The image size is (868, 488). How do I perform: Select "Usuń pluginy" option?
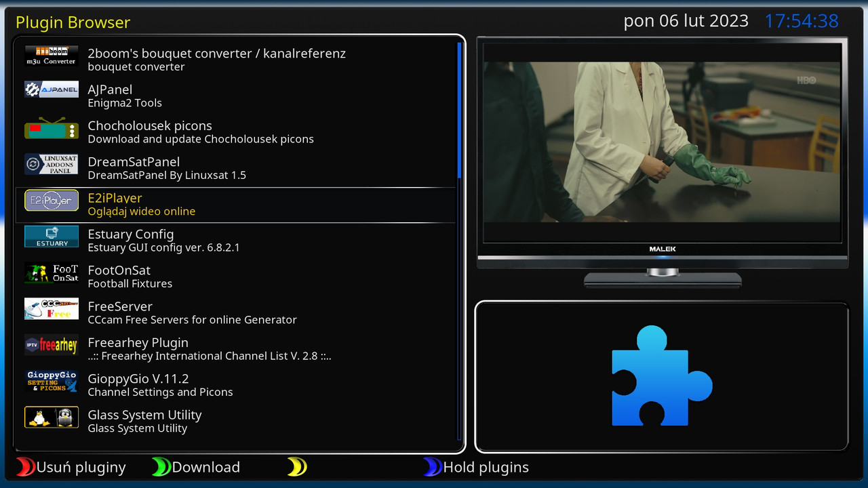pos(81,468)
